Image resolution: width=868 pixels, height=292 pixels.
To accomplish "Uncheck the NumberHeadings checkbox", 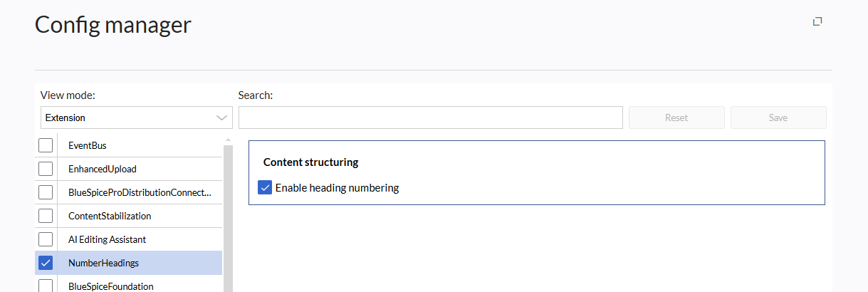I will tap(46, 263).
